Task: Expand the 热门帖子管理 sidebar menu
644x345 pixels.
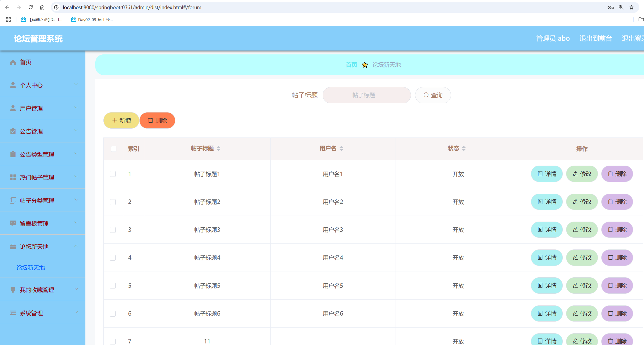Action: point(43,177)
